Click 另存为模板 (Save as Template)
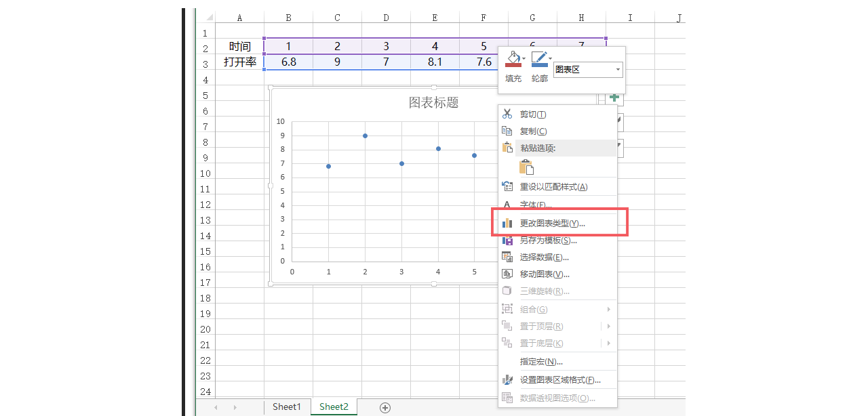Viewport: 868px width, 416px height. pos(548,241)
